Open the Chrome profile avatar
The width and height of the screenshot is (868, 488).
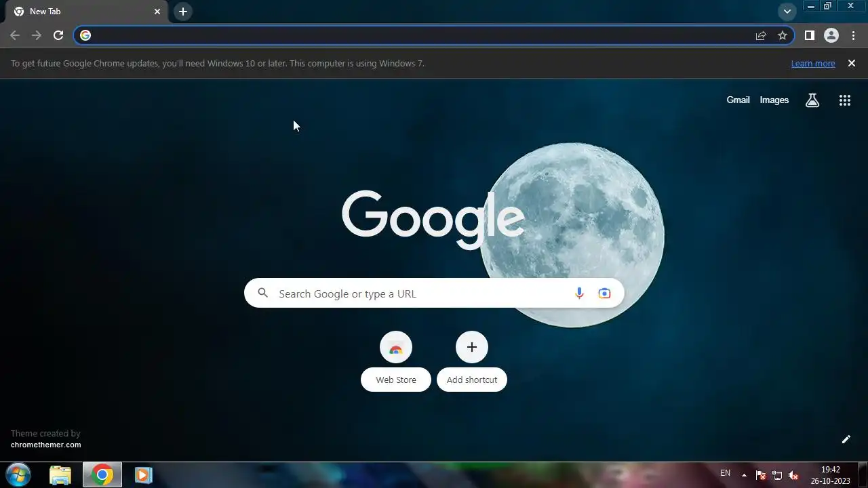(831, 35)
